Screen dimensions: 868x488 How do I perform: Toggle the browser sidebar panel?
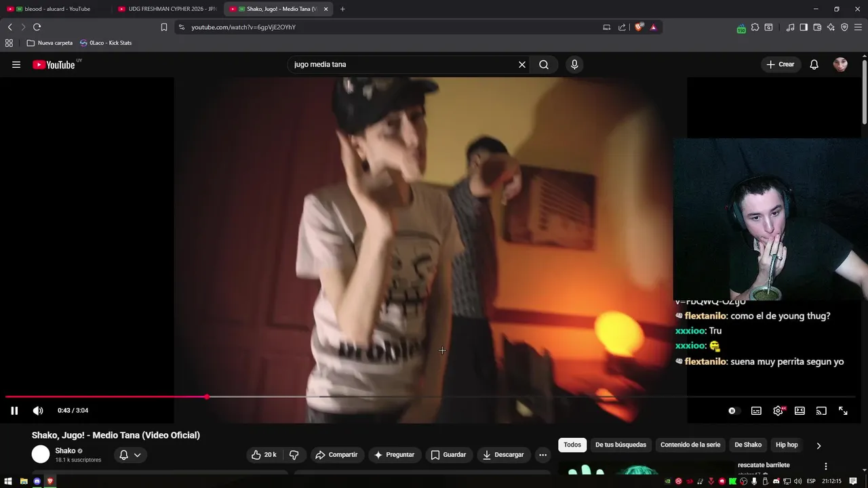point(804,27)
